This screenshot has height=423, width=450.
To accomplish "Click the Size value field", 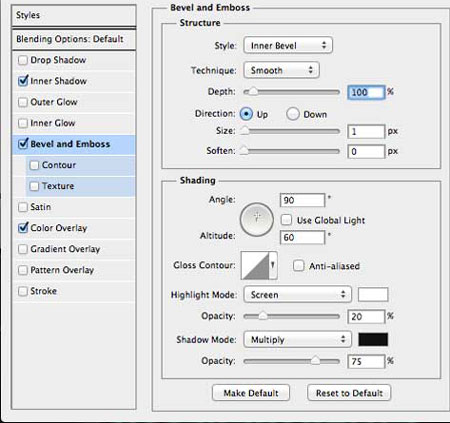I will 366,132.
